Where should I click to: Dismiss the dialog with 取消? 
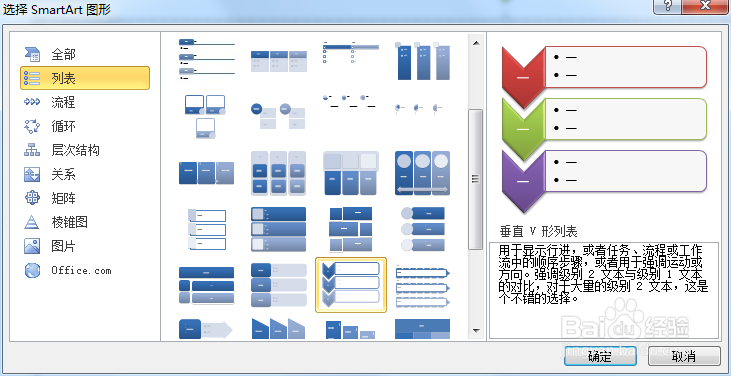(x=684, y=356)
